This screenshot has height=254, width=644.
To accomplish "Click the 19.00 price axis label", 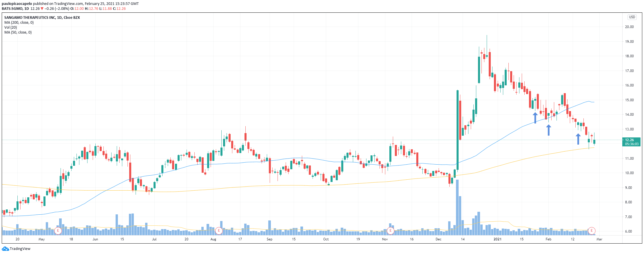I will 629,42.
